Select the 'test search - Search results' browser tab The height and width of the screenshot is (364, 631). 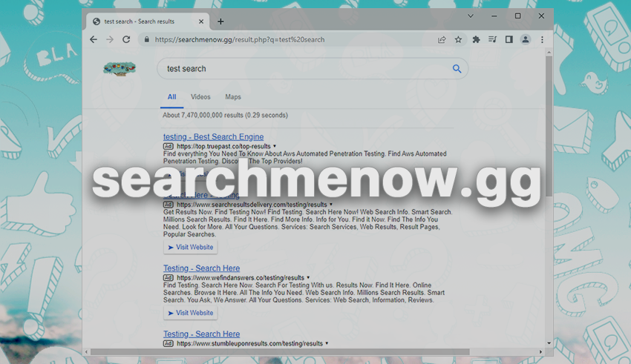(x=147, y=21)
